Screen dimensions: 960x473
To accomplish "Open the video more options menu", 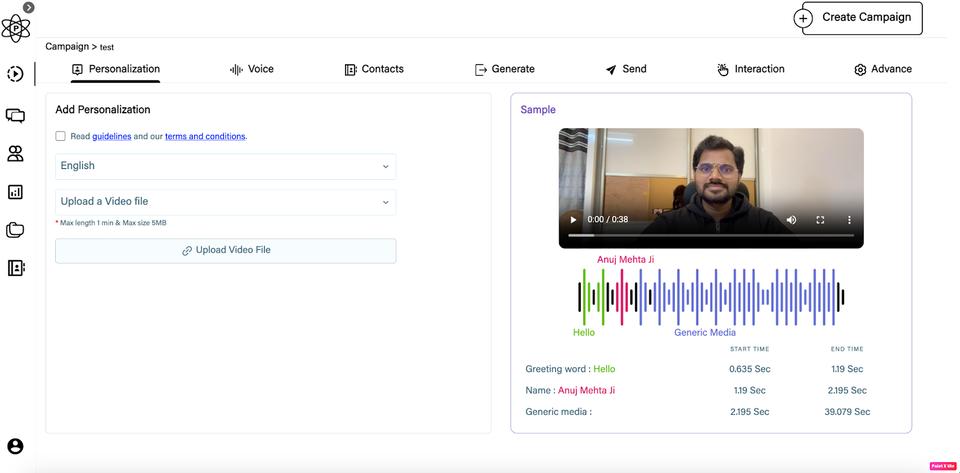I will tap(849, 220).
